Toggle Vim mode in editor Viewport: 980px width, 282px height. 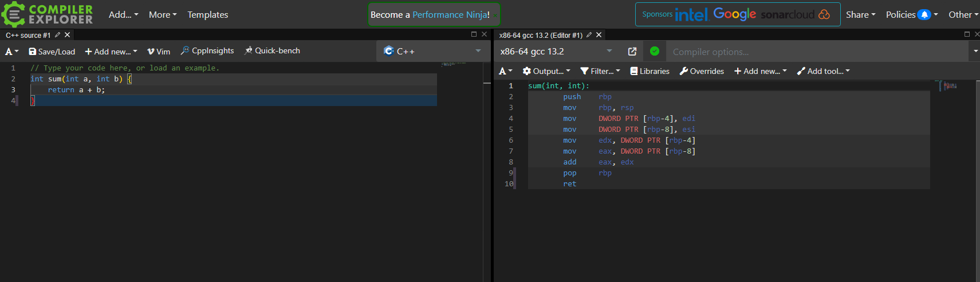pos(159,52)
